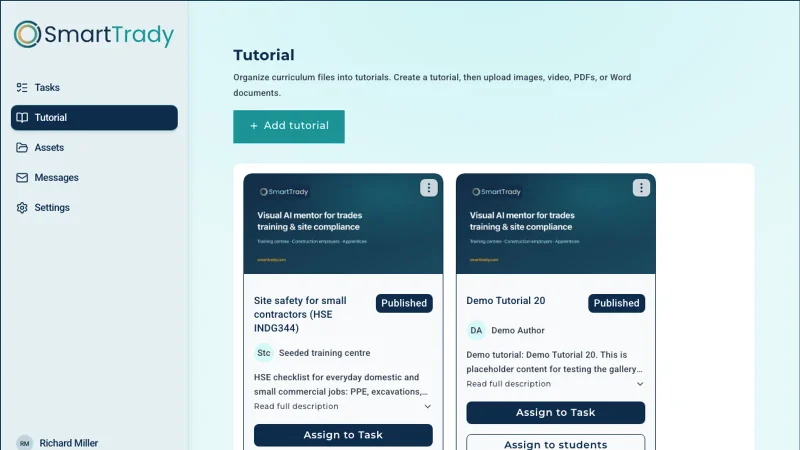Click Richard Miller user name
Viewport: 800px width, 450px height.
[x=69, y=443]
